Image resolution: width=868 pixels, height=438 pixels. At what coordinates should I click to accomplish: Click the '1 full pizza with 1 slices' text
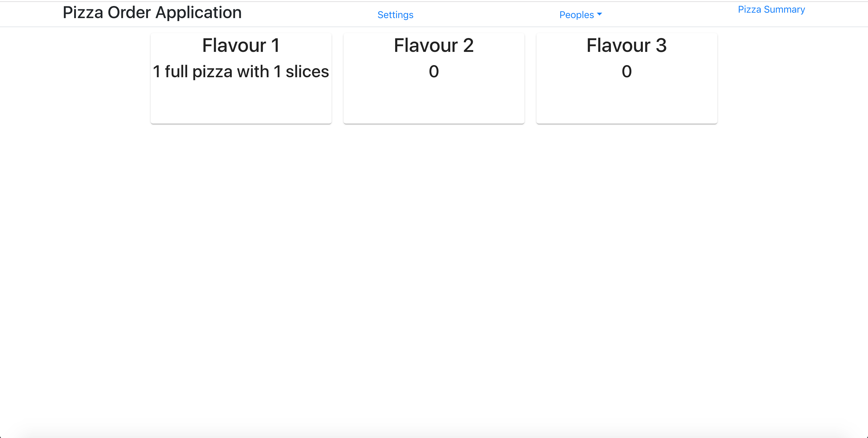click(241, 71)
